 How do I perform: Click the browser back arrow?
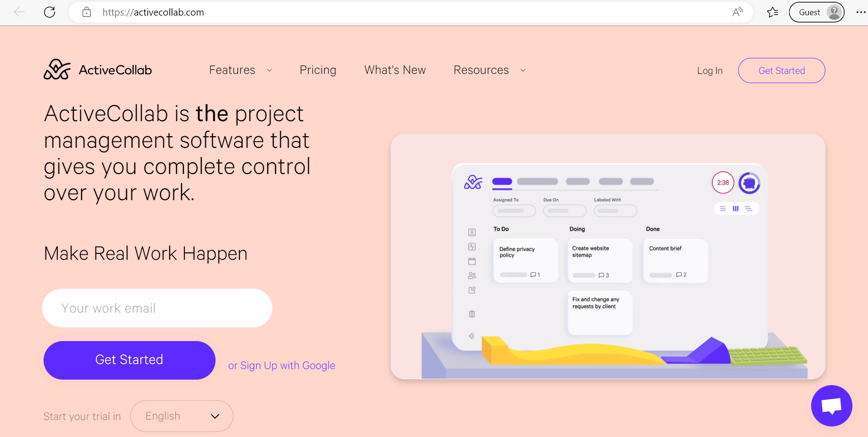[x=19, y=12]
